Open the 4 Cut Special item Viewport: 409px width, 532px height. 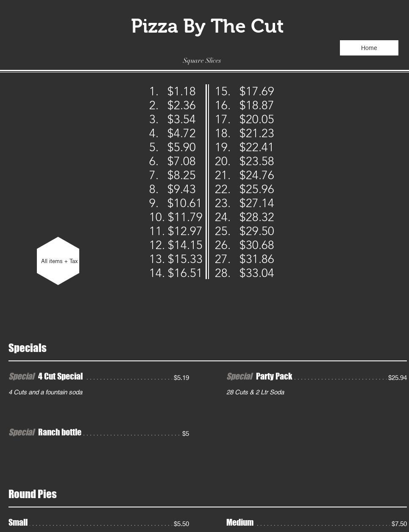pyautogui.click(x=60, y=377)
